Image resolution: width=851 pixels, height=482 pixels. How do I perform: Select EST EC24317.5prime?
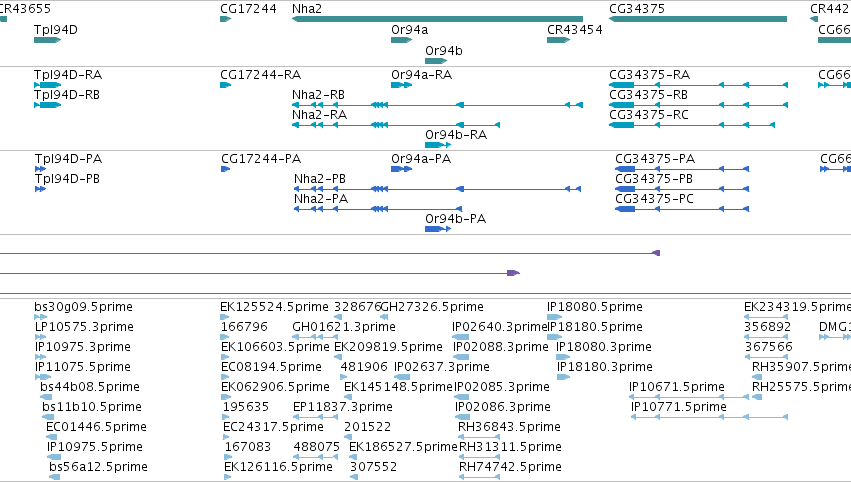273,428
